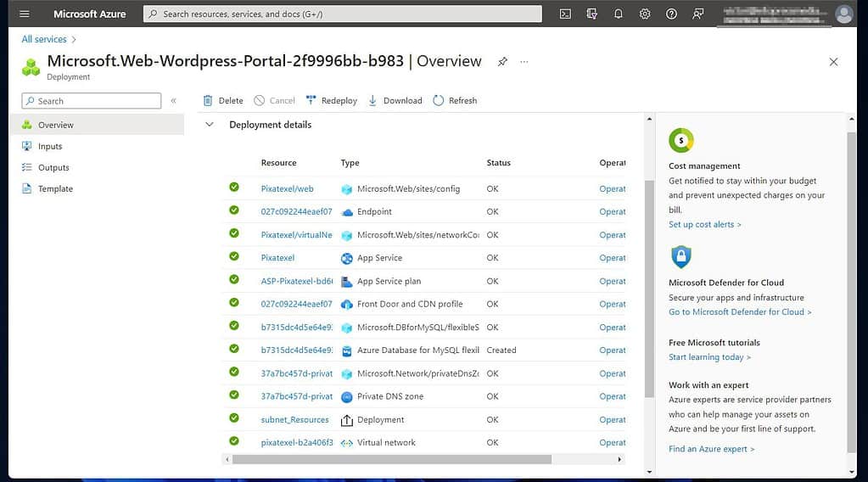The image size is (868, 482).
Task: Click the Resource column header
Action: coord(279,163)
